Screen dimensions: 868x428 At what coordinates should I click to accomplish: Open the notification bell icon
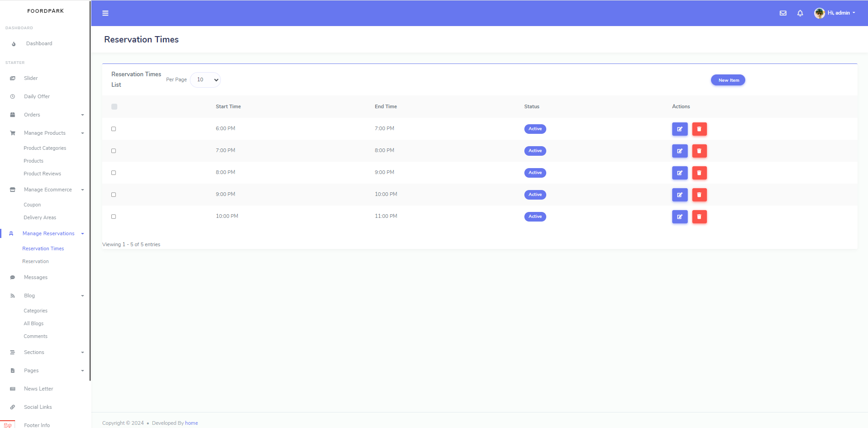(x=800, y=13)
